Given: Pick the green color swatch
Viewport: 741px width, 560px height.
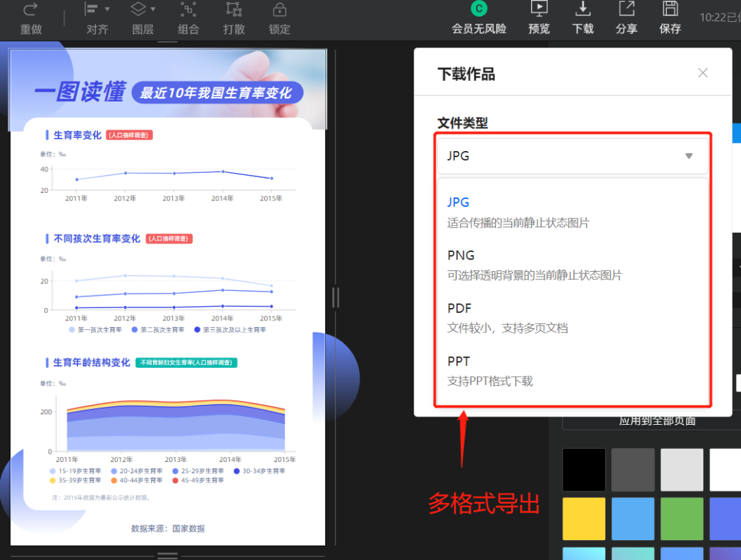Looking at the screenshot, I should point(682,518).
